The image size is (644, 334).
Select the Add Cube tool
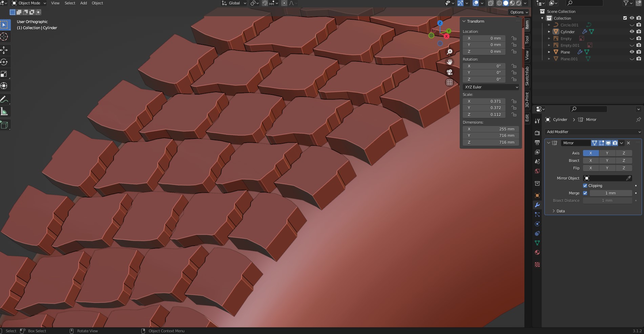coord(4,125)
